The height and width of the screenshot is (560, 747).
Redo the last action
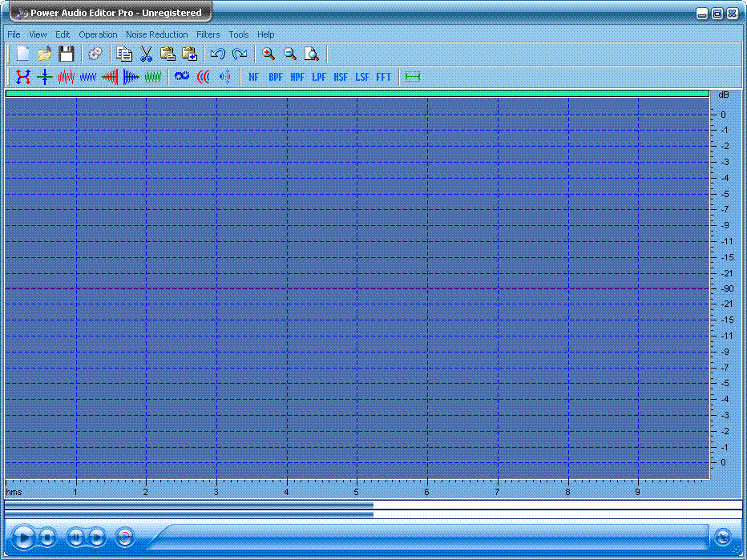(240, 54)
